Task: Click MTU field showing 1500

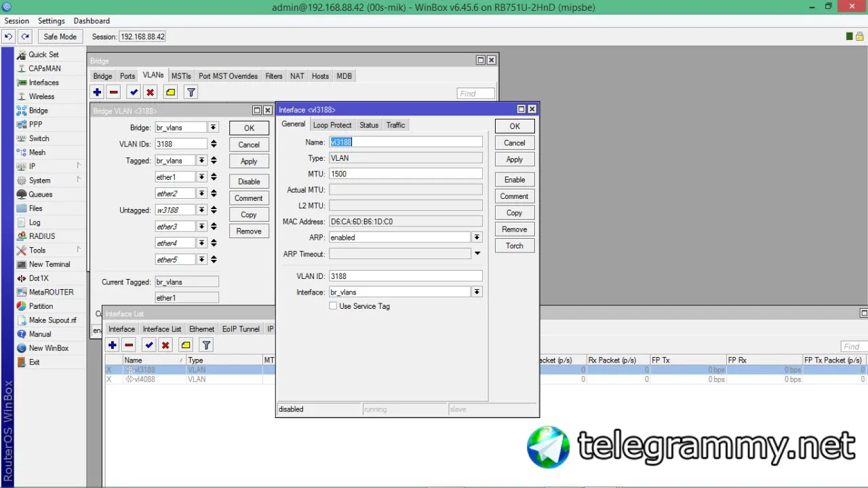Action: tap(406, 174)
